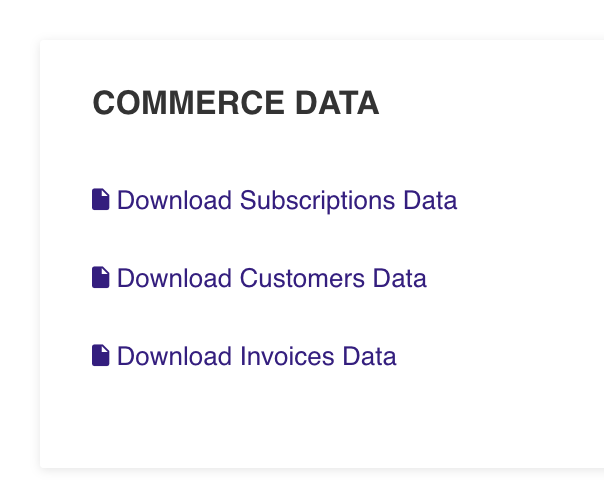The height and width of the screenshot is (502, 604).
Task: Select the document icon on the first download row
Action: (x=101, y=199)
